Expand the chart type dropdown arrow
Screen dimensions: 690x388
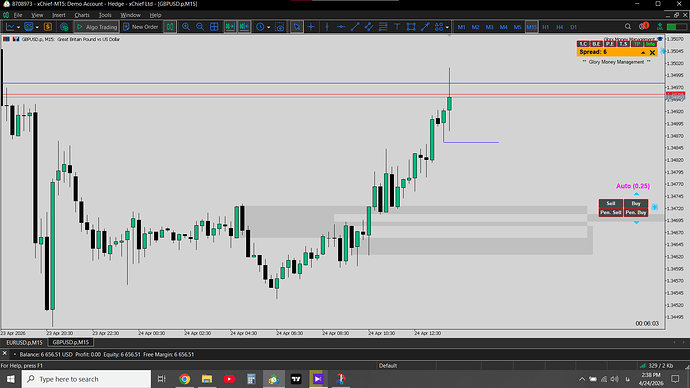pyautogui.click(x=18, y=27)
